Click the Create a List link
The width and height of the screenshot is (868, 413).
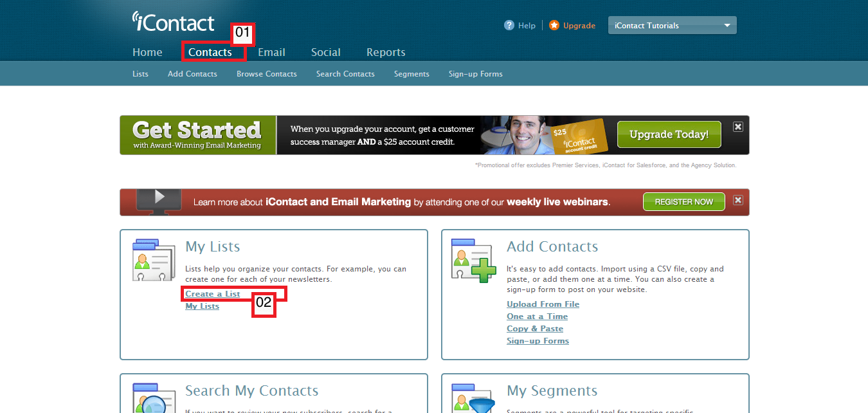click(213, 294)
